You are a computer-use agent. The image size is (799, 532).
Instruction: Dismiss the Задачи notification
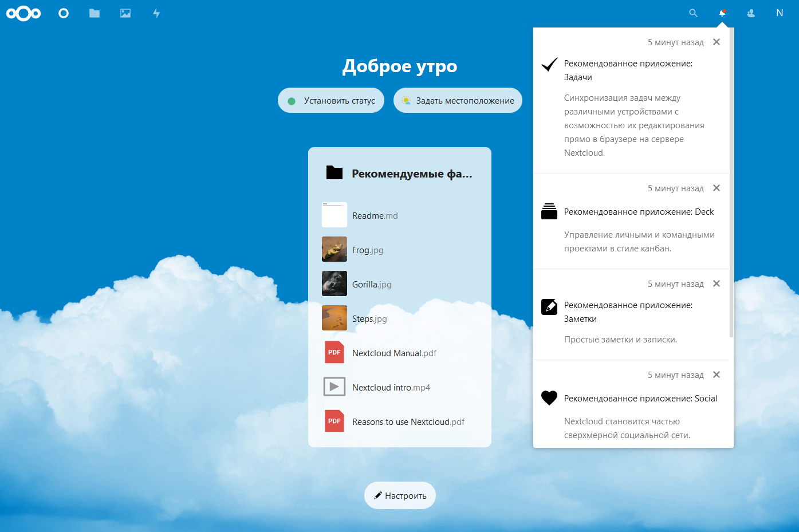717,42
